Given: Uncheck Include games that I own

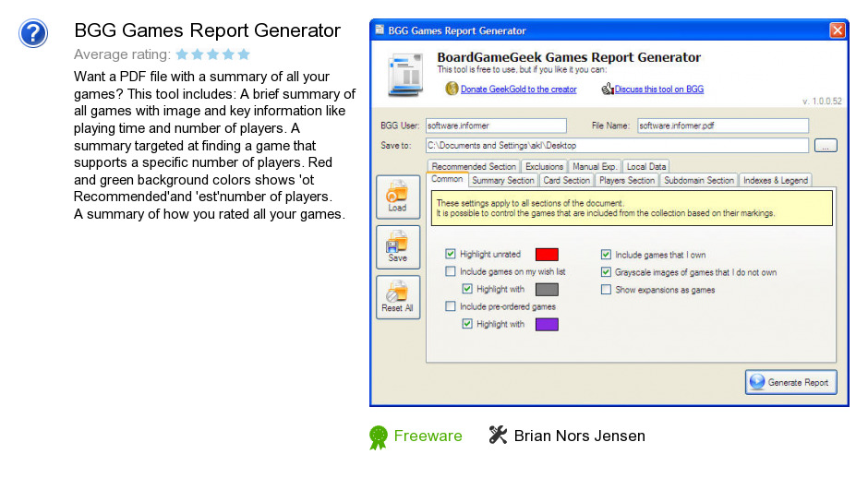Looking at the screenshot, I should (606, 255).
